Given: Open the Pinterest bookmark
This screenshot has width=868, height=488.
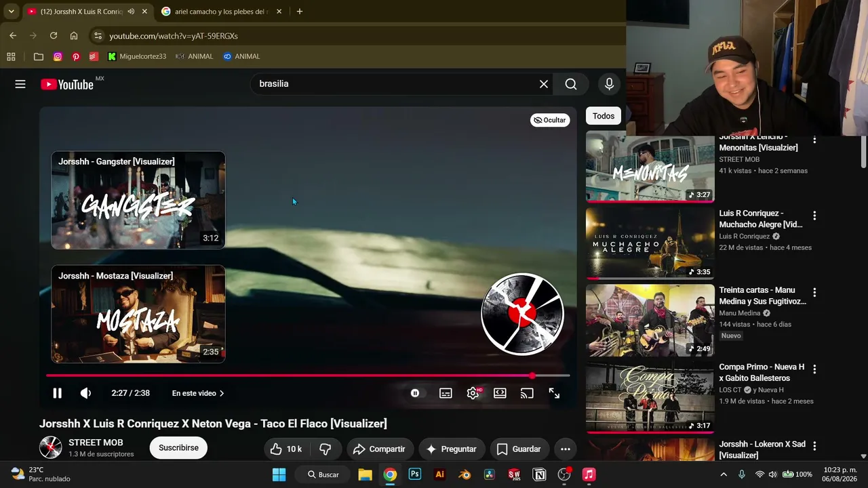Looking at the screenshot, I should click(x=76, y=56).
